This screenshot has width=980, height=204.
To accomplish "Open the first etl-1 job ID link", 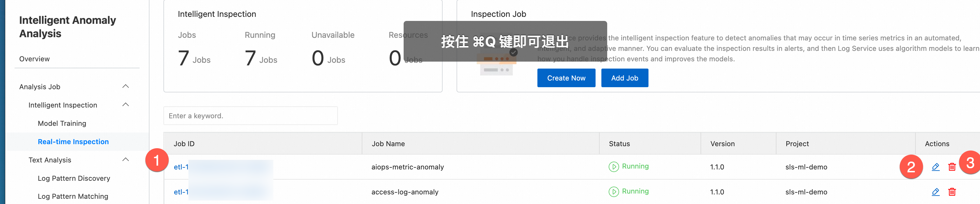I will (x=181, y=167).
